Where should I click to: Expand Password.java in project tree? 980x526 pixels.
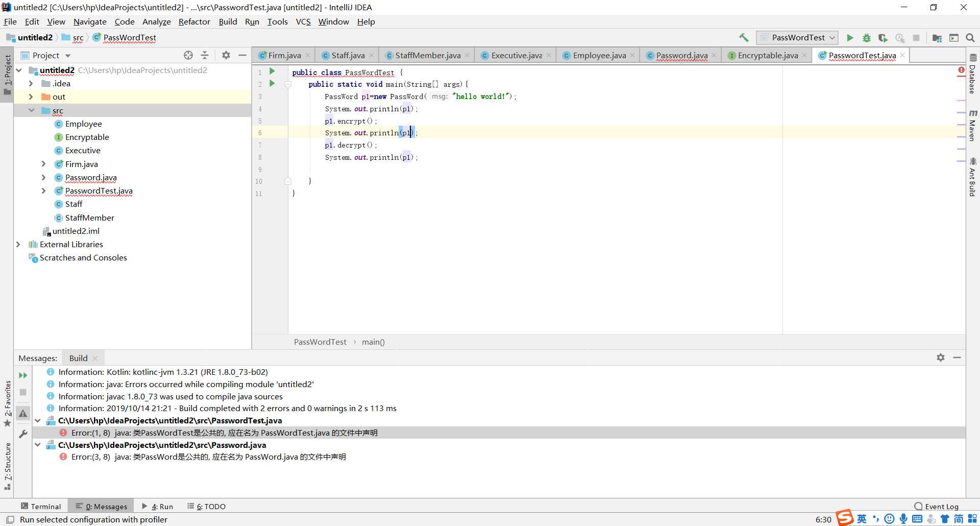(x=43, y=177)
